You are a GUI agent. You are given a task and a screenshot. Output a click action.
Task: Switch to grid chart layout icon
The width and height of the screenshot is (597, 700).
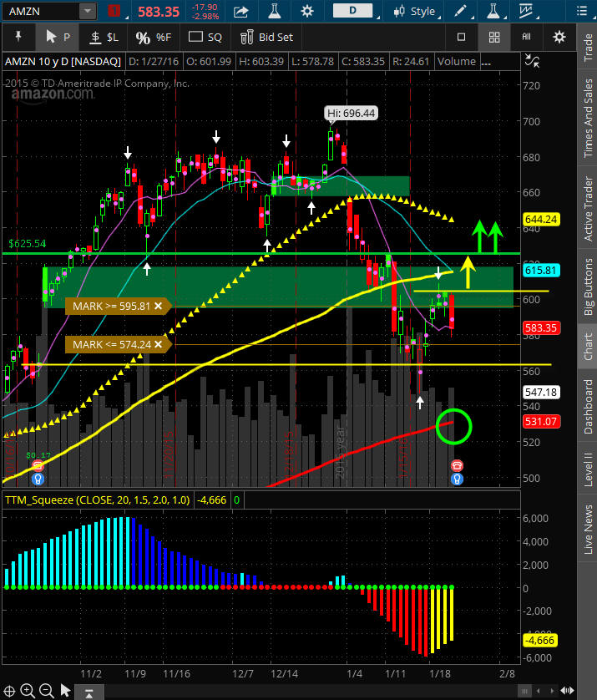click(494, 37)
